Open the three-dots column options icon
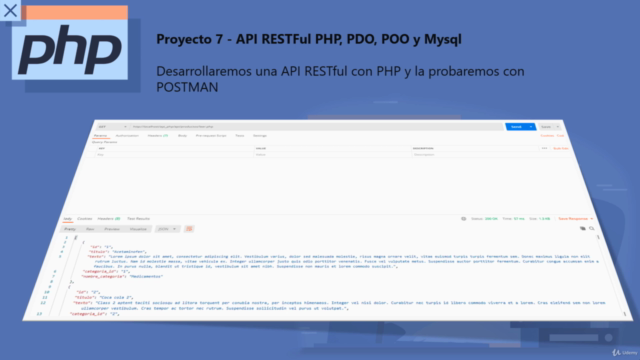 (x=544, y=149)
